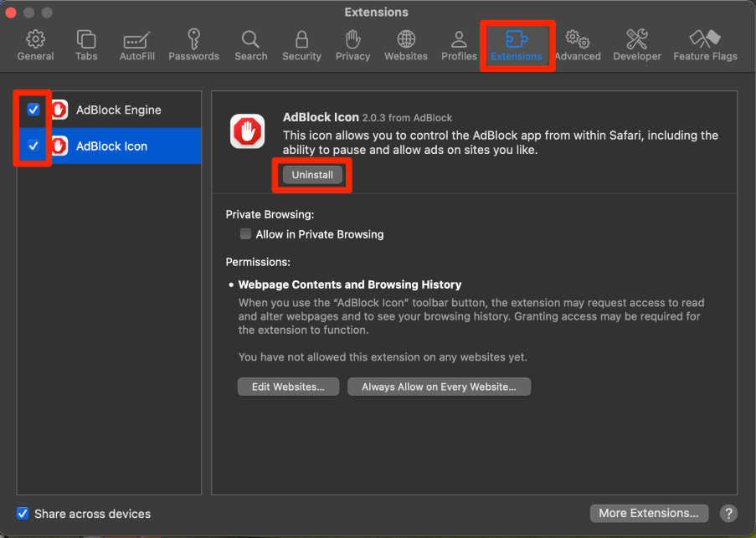This screenshot has height=538, width=756.
Task: Open the Tabs settings pane
Action: coord(86,45)
